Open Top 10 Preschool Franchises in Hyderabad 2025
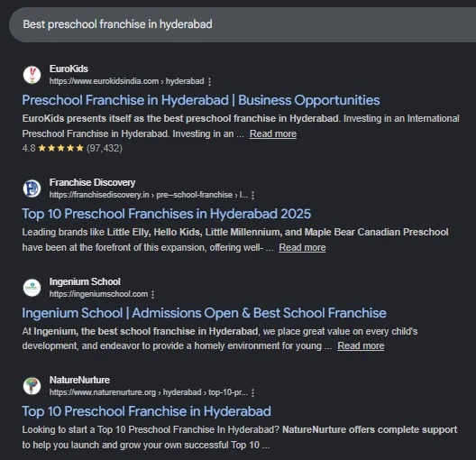The width and height of the screenshot is (476, 460). coord(167,214)
